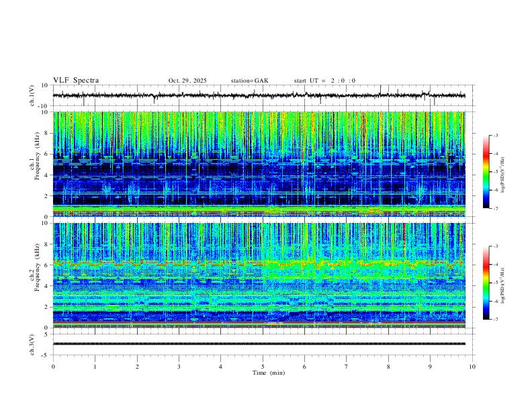Click the "7" tick on the Time axis

(x=347, y=367)
